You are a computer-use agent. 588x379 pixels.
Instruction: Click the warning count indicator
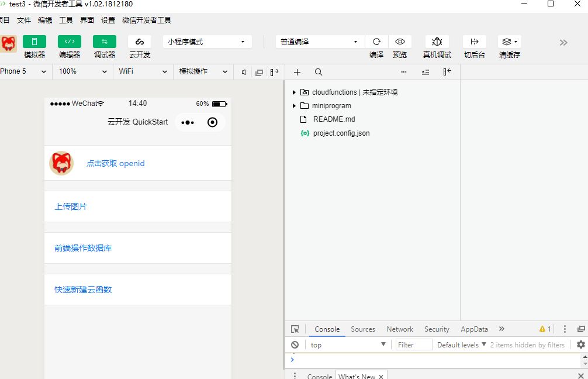(545, 329)
